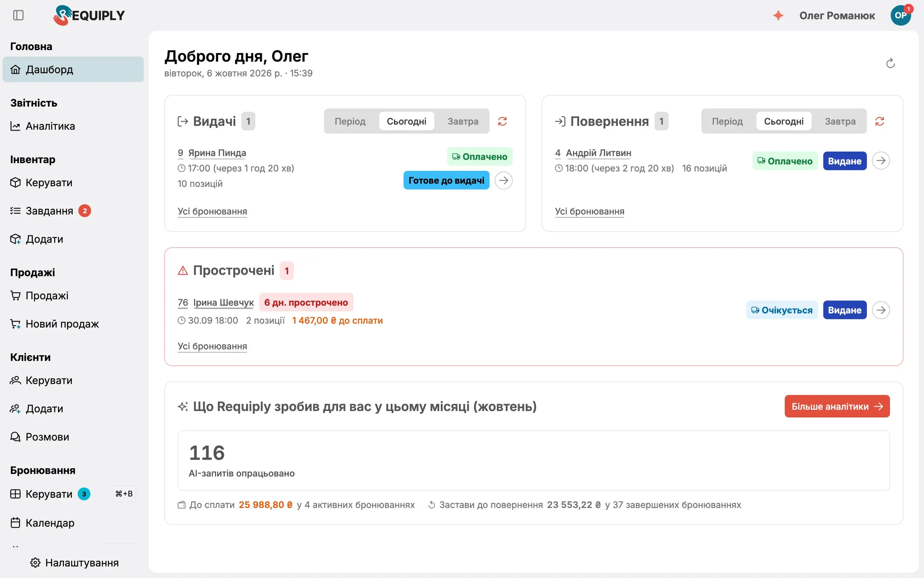Click Видане button for Андрій Литвин
Screen dimensions: 924x578
tap(845, 161)
